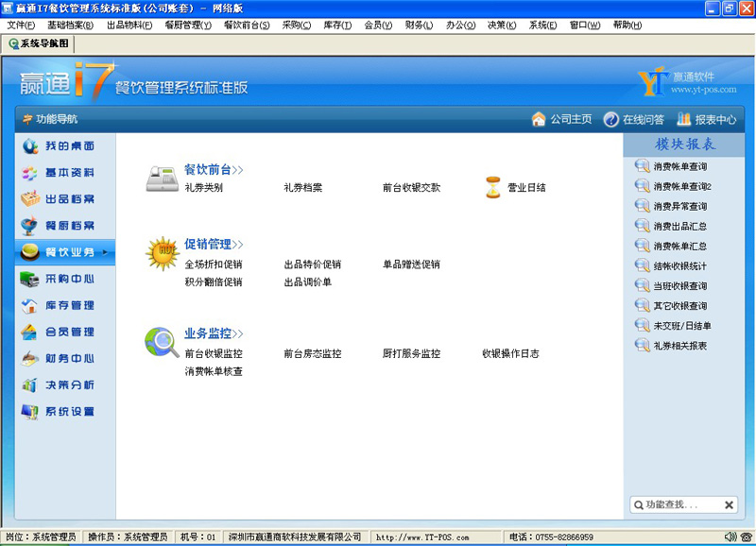Viewport: 756px width, 546px height.
Task: Expand the 促销管理 section header
Action: pos(214,245)
